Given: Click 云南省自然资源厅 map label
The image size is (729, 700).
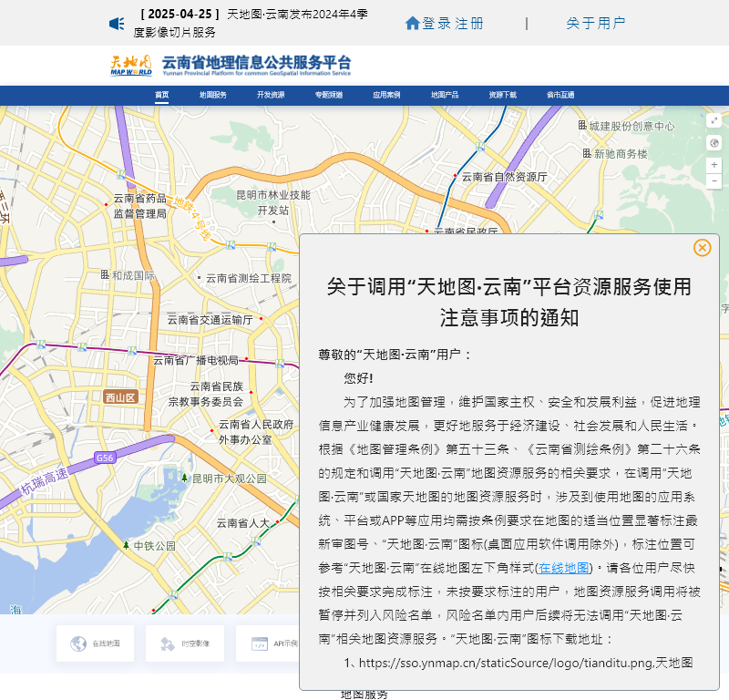Looking at the screenshot, I should click(504, 177).
